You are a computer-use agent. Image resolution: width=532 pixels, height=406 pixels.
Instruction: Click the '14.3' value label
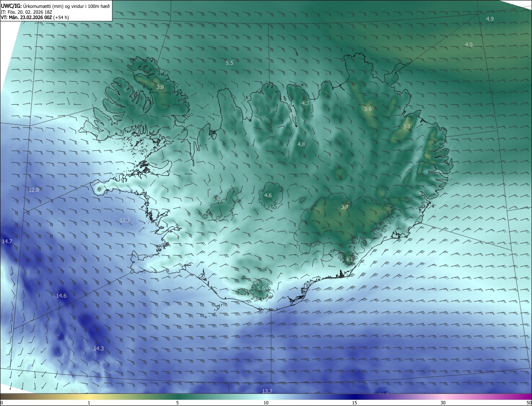click(99, 349)
